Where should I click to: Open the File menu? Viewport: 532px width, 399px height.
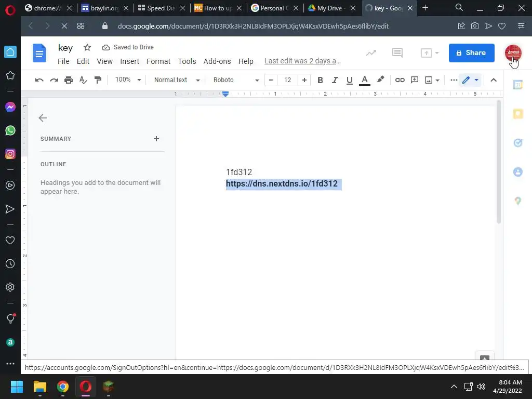point(63,61)
